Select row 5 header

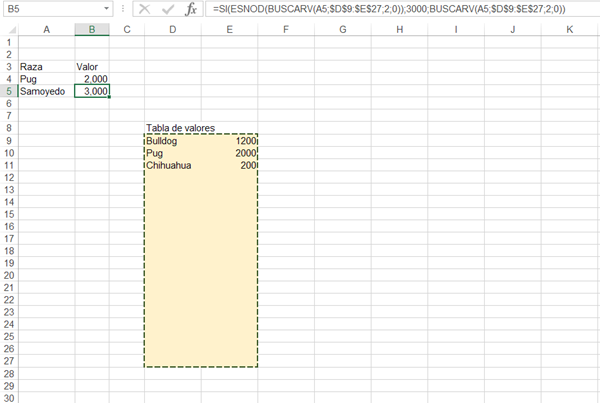tap(9, 91)
